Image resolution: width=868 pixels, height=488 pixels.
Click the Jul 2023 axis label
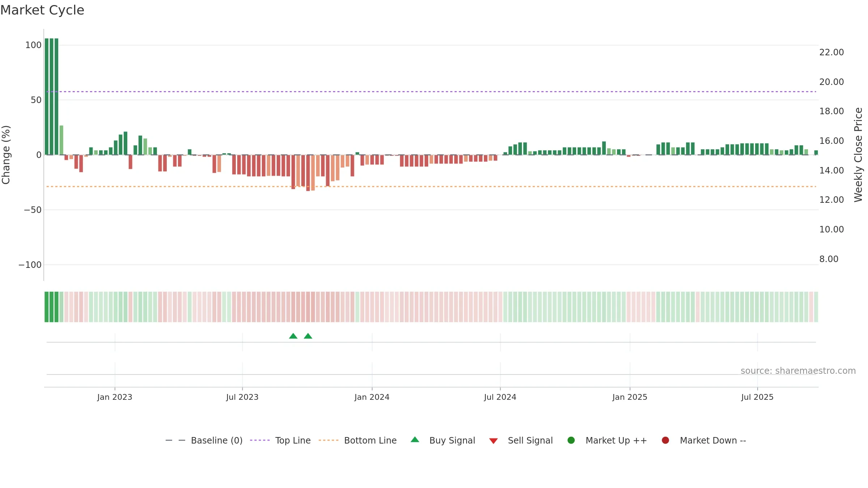pyautogui.click(x=242, y=397)
